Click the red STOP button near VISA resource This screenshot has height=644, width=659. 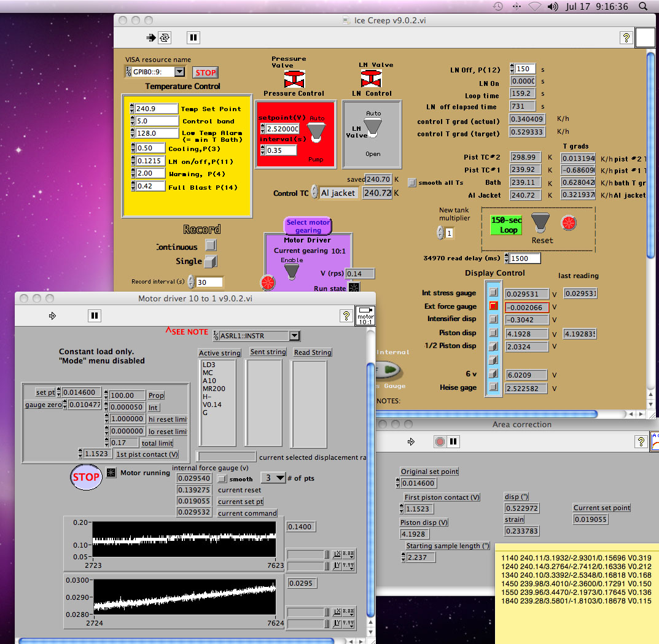tap(205, 72)
